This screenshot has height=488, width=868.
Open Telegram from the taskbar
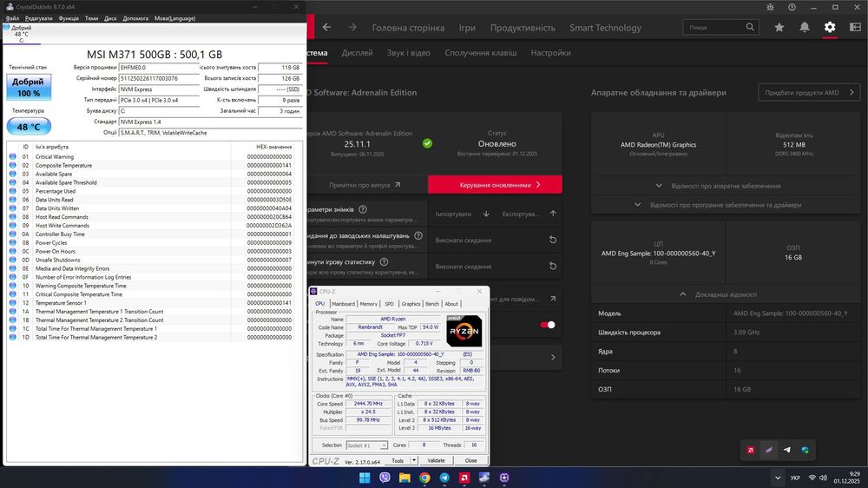444,478
